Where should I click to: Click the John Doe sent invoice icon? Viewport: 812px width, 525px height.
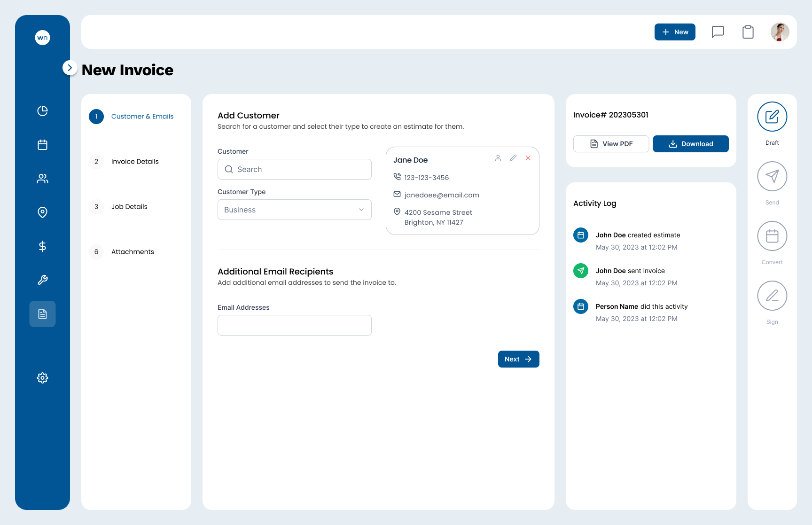(581, 271)
